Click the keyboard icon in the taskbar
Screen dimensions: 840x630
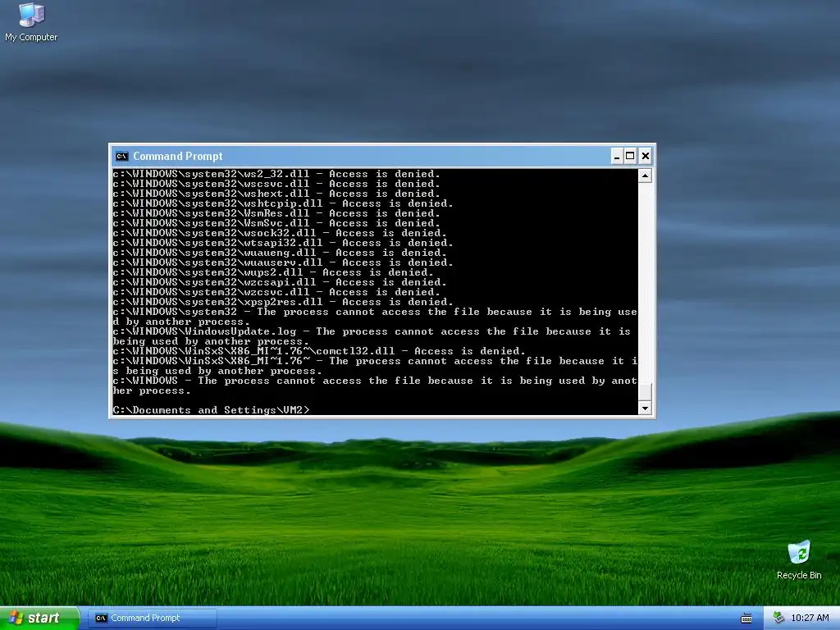(x=746, y=619)
